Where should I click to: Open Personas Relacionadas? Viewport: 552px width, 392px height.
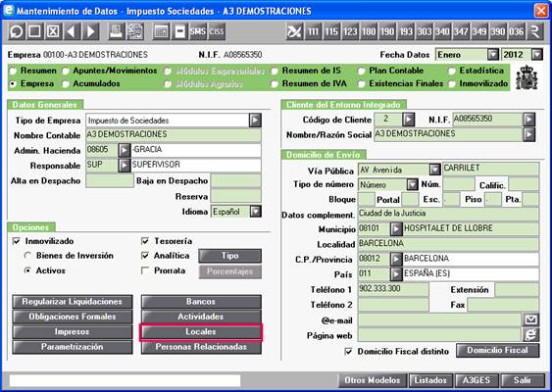click(201, 347)
